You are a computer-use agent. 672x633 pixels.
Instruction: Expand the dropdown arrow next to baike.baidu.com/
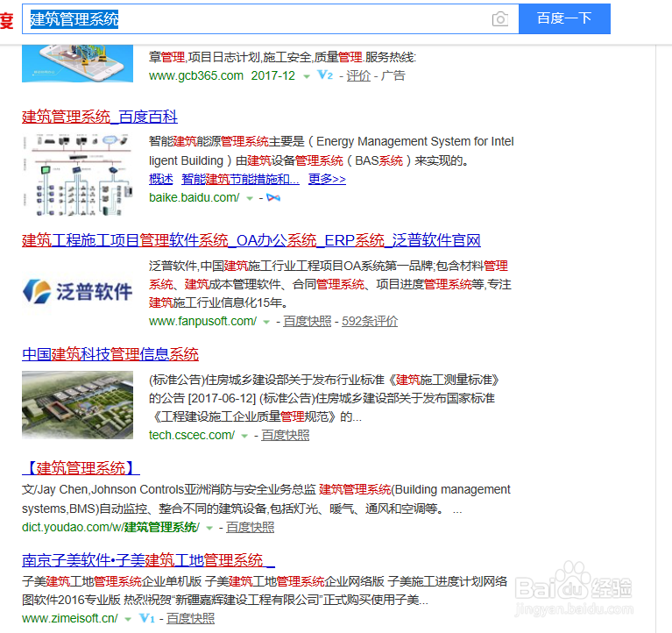click(250, 198)
